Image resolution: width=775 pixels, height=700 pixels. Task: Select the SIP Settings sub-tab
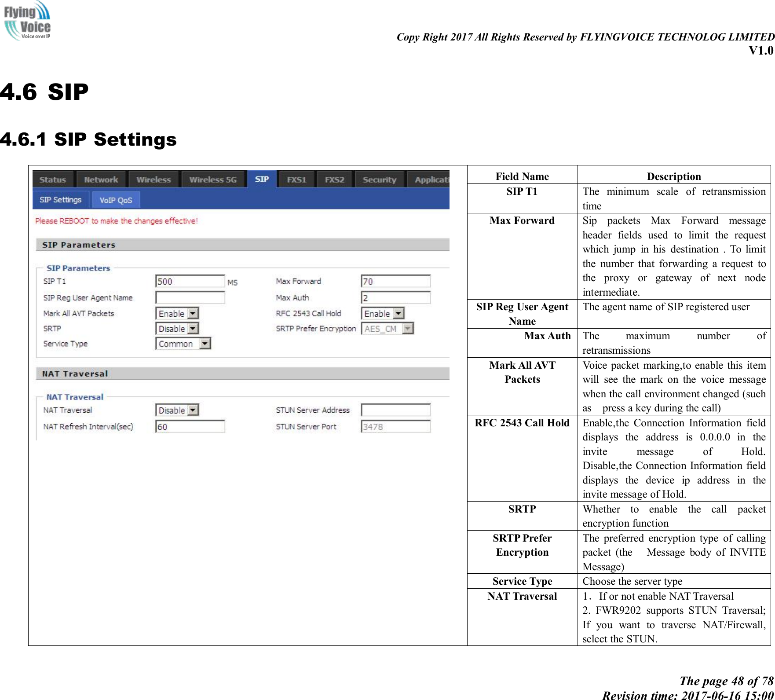coord(60,199)
